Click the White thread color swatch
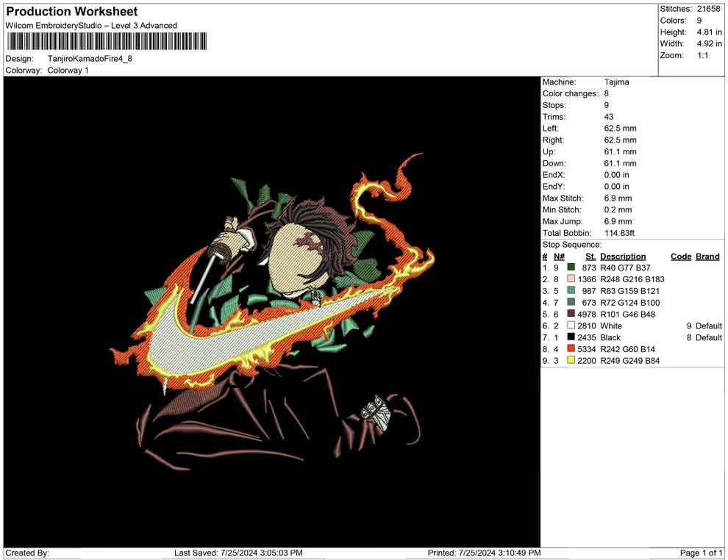728x560 pixels. (571, 326)
